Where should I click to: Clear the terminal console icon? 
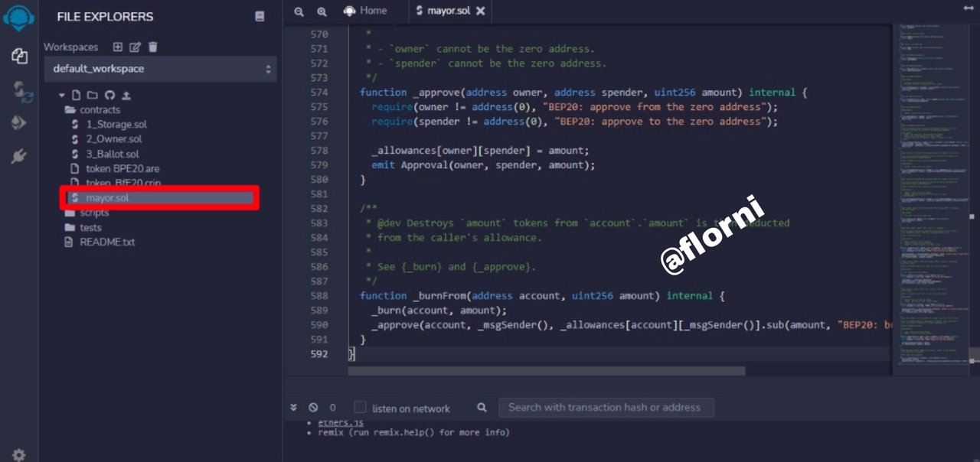pyautogui.click(x=313, y=408)
